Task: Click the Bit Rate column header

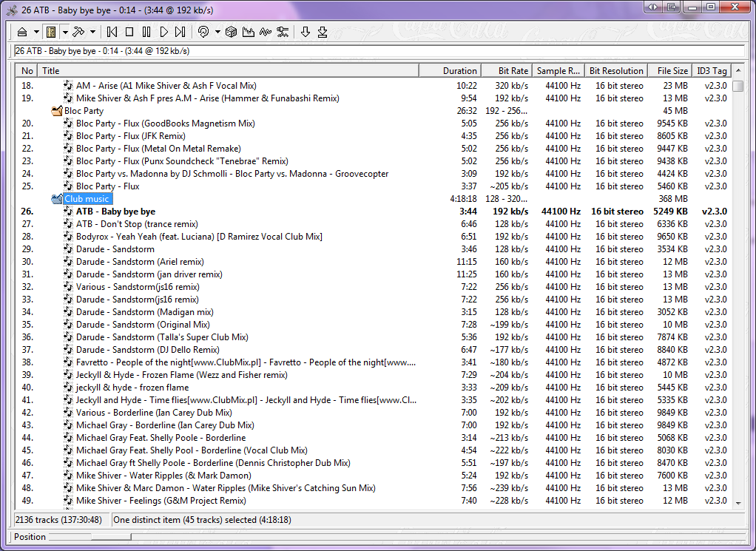Action: (507, 71)
